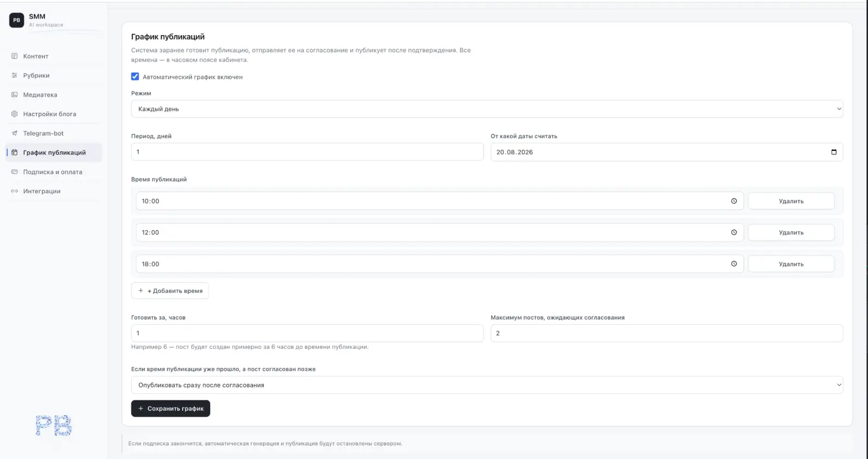Viewport: 868px width, 459px height.
Task: Delete the 12:00 publication time
Action: (x=791, y=232)
